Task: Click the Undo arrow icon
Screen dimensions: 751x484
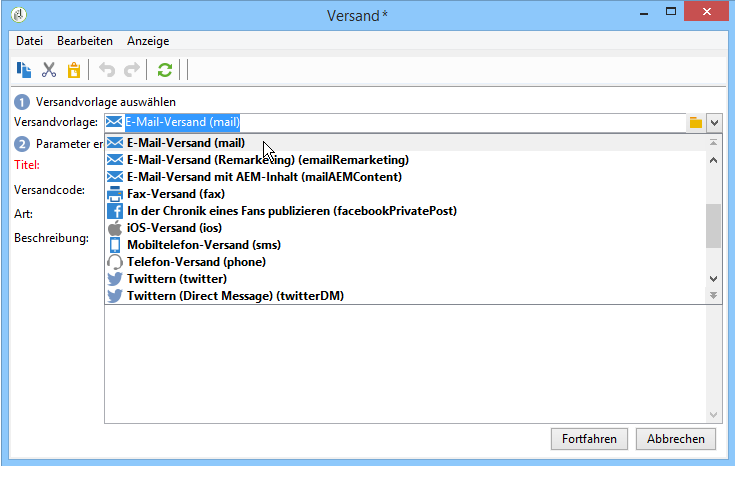Action: click(107, 70)
